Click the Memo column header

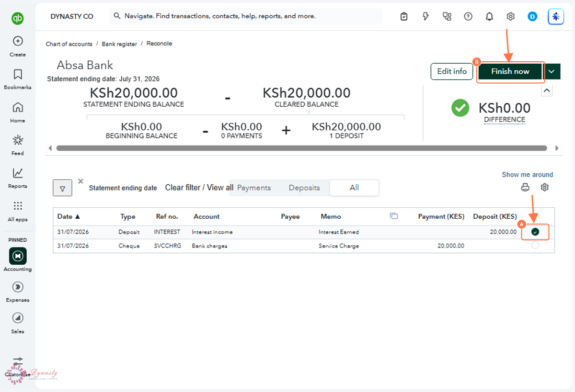[331, 216]
